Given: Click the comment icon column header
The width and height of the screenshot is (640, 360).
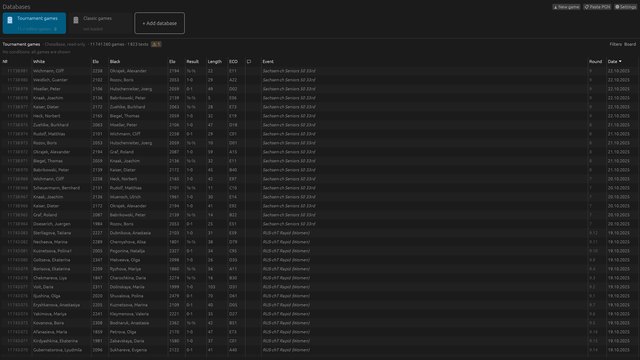Looking at the screenshot, I should click(x=249, y=62).
